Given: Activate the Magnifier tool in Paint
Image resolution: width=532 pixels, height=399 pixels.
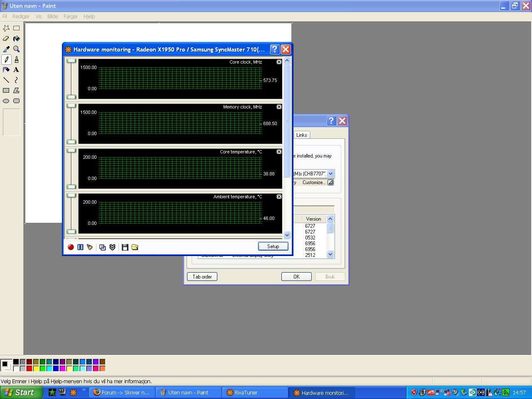Looking at the screenshot, I should 17,49.
